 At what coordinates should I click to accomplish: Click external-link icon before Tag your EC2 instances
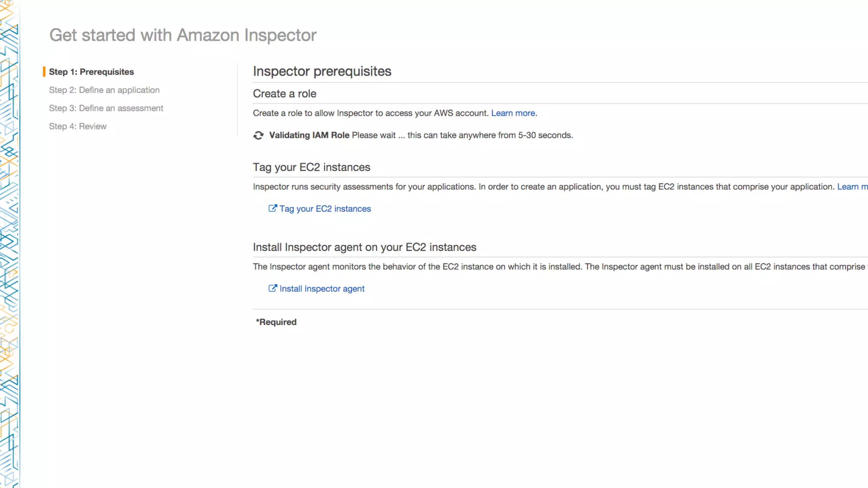coord(273,208)
